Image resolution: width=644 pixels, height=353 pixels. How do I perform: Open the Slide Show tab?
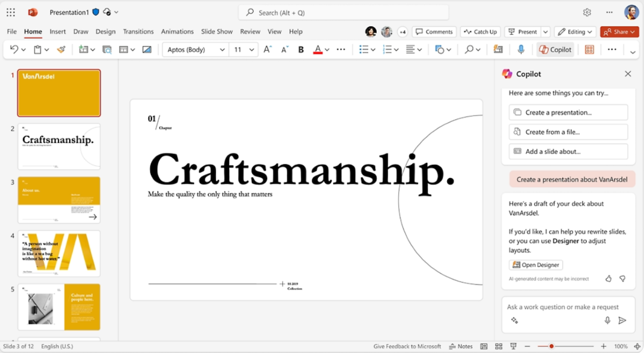[217, 32]
